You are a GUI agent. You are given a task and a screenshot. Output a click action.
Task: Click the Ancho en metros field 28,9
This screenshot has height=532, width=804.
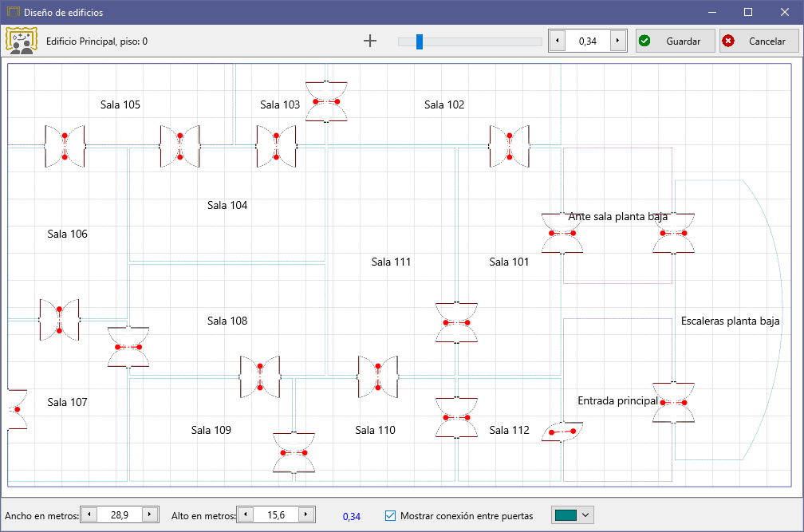[120, 514]
